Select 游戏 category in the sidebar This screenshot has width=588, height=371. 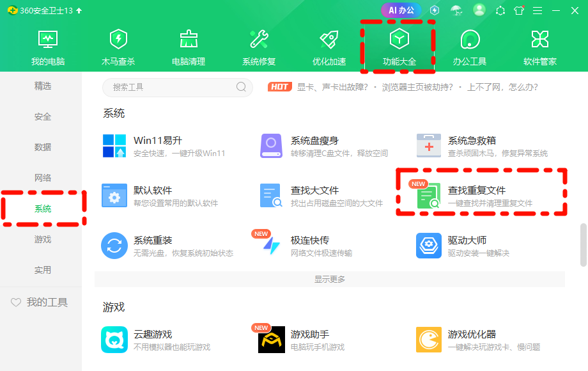(x=43, y=239)
